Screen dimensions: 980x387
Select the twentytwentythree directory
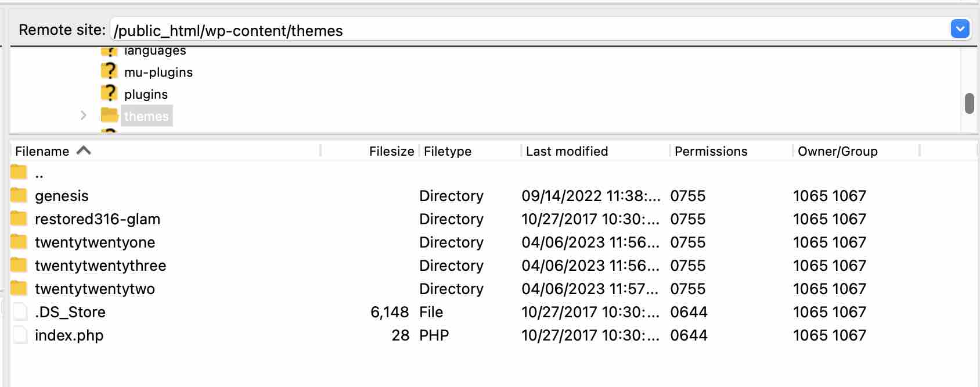click(100, 266)
